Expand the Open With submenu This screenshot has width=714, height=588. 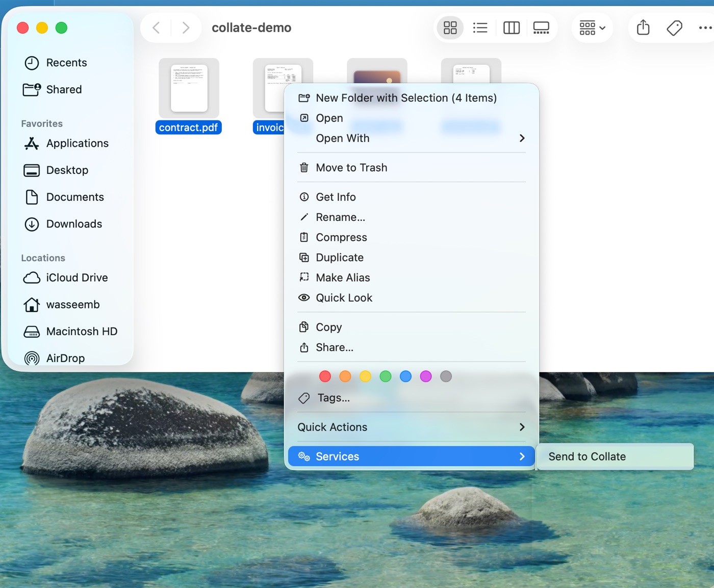coord(412,138)
